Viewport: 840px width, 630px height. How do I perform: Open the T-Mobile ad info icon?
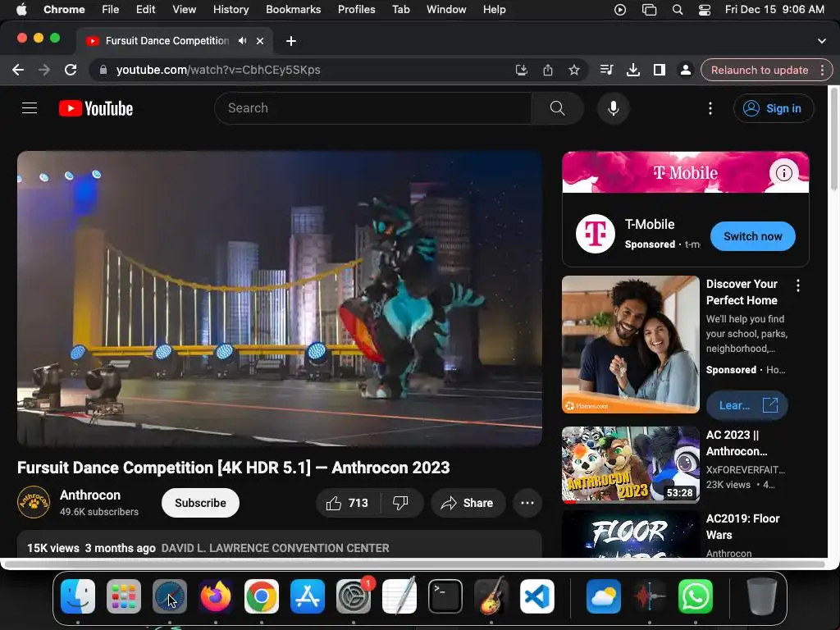click(783, 173)
